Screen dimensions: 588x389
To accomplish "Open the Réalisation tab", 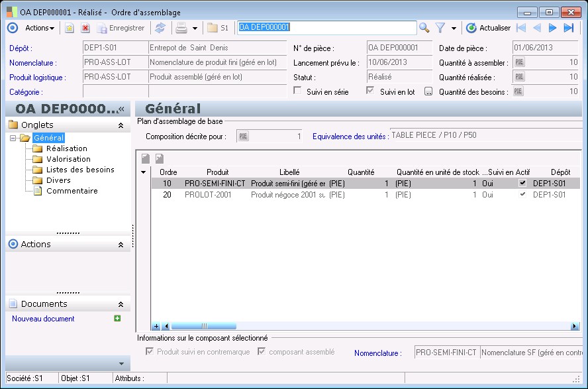I will 66,148.
